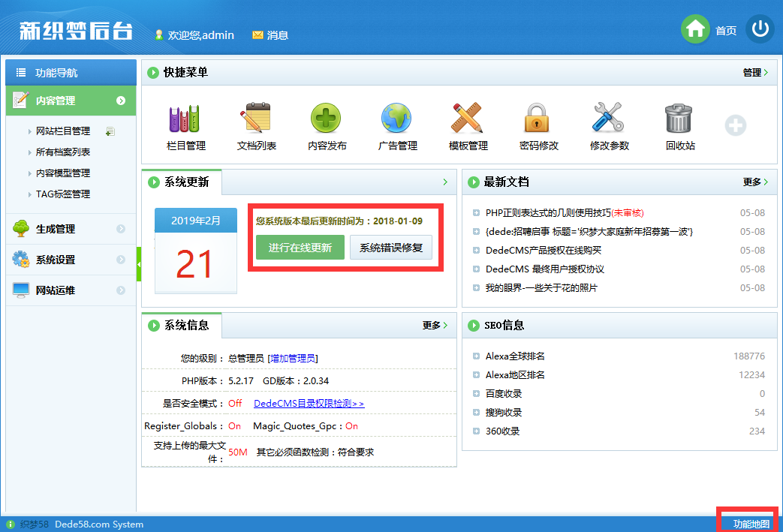Click the 进行在线更新 green button
783x532 pixels.
[300, 248]
